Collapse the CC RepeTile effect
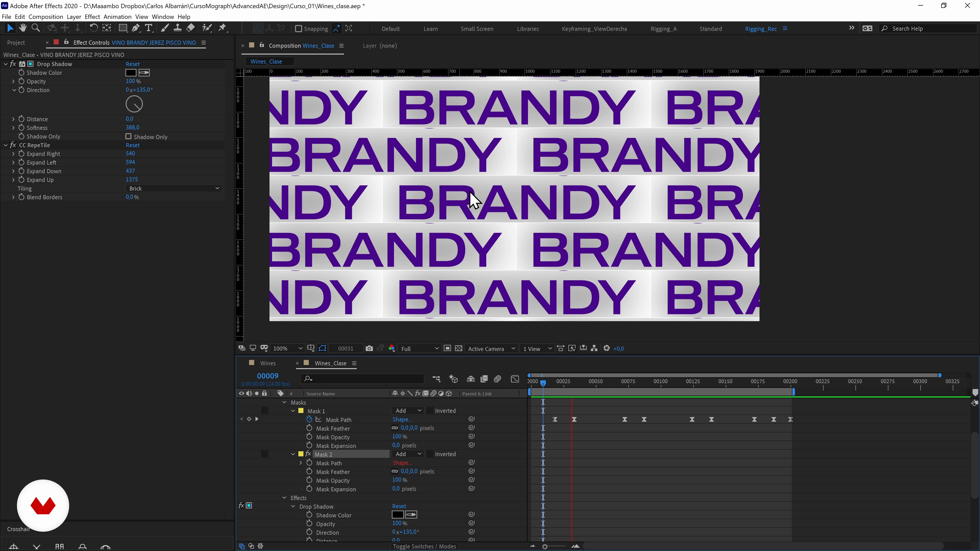 pos(6,145)
